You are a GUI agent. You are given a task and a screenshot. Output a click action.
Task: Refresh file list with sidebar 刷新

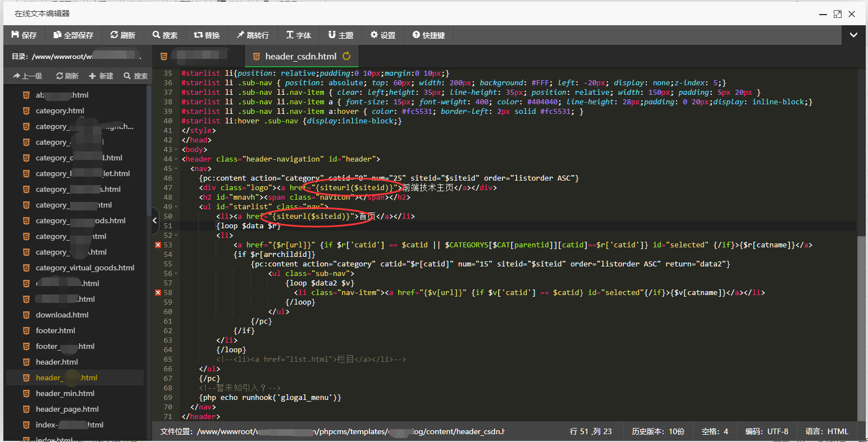click(67, 76)
